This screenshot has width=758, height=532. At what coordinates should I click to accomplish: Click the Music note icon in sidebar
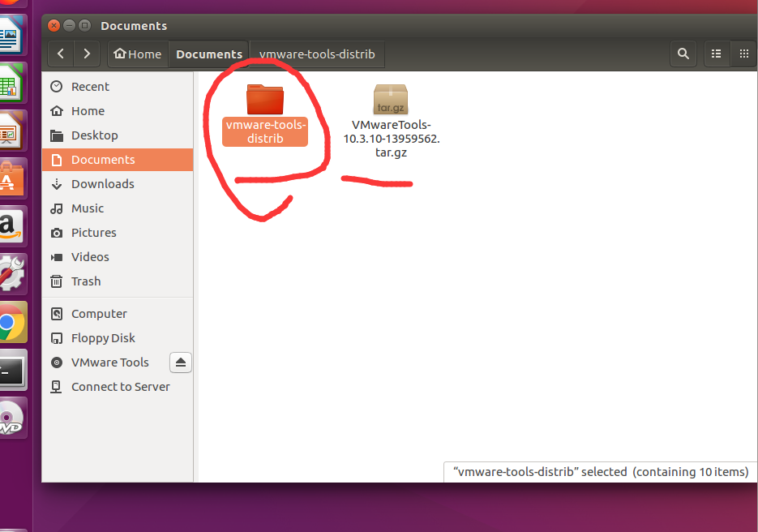coord(57,208)
